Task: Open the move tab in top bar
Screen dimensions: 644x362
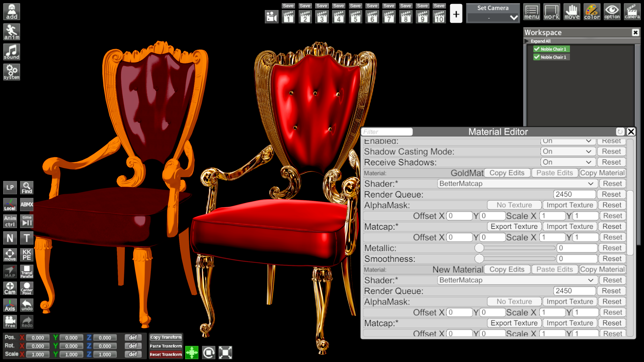Action: click(572, 11)
